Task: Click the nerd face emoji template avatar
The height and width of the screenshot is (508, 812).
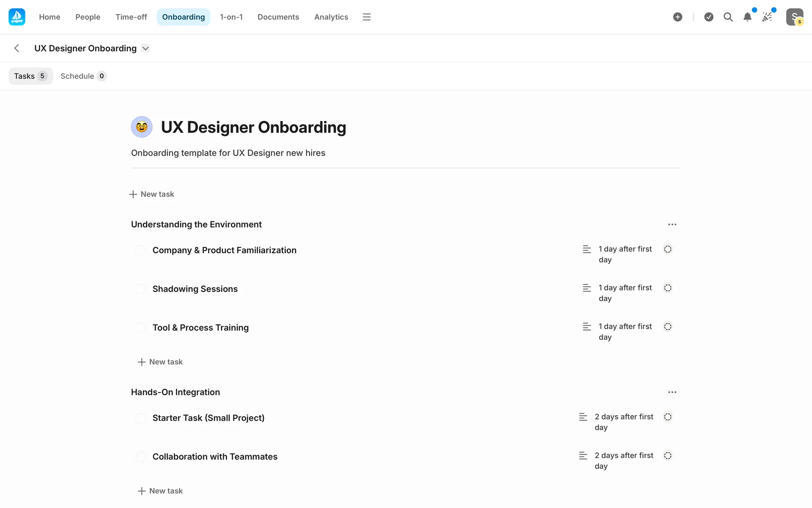Action: click(142, 127)
